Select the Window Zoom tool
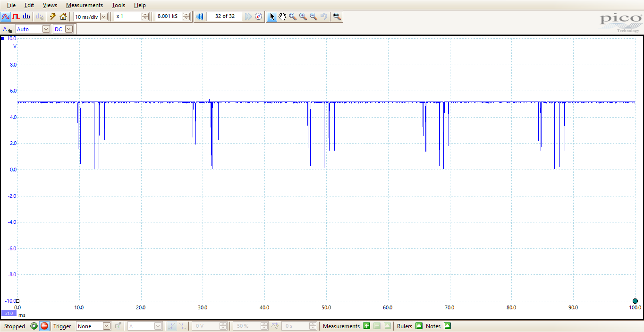 click(x=293, y=17)
